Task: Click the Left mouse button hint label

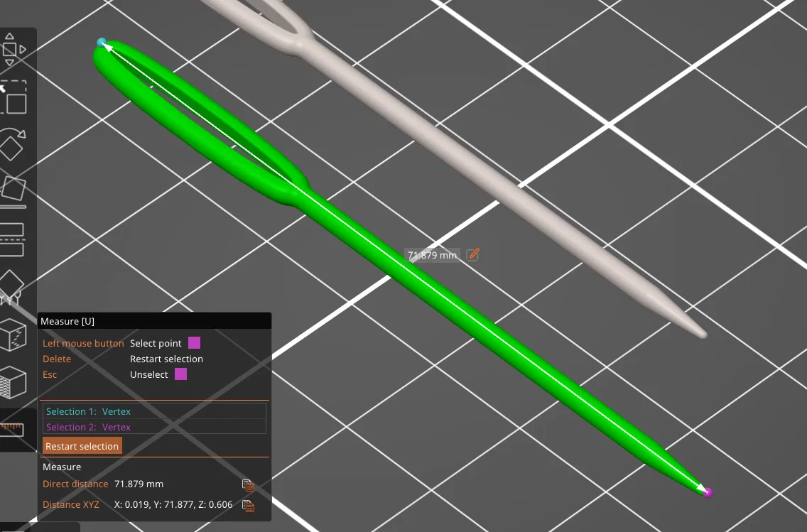Action: (83, 343)
